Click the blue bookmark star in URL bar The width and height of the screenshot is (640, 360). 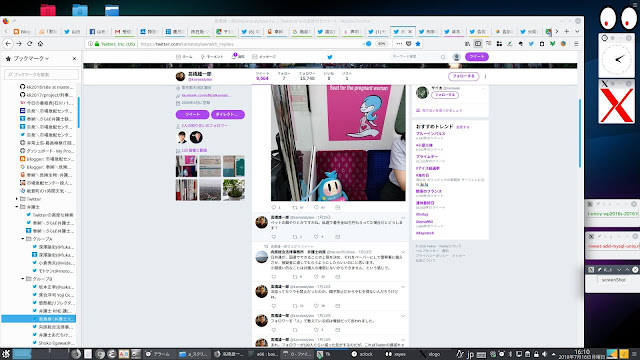418,44
